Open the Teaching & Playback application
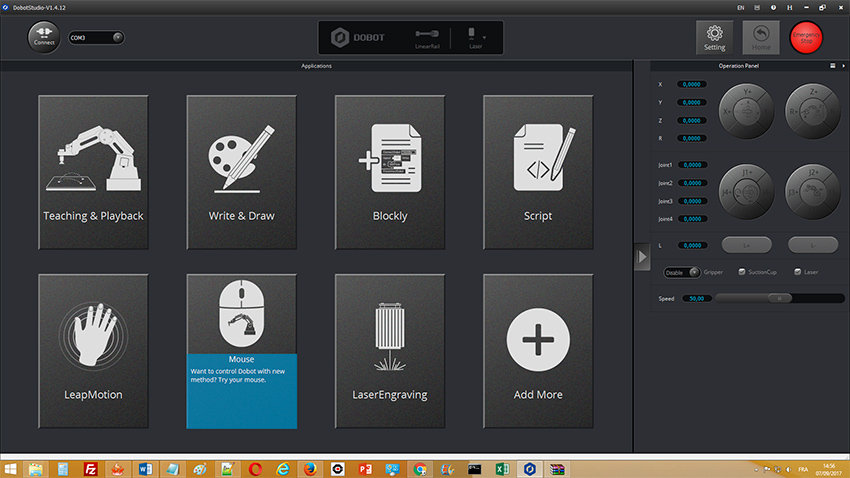Viewport: 850px width, 478px height. tap(93, 172)
